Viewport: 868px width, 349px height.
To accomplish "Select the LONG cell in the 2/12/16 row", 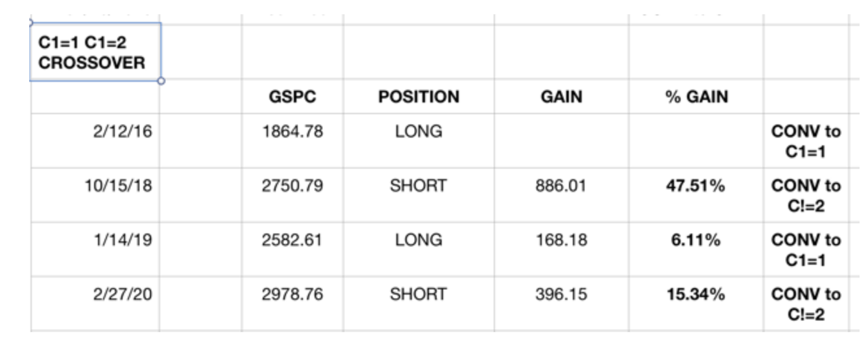I will 418,132.
